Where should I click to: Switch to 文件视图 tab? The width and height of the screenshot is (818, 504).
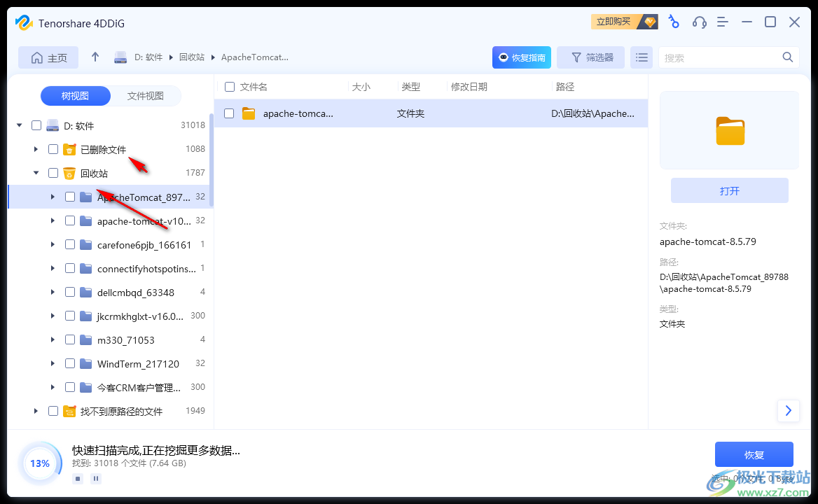[x=146, y=96]
